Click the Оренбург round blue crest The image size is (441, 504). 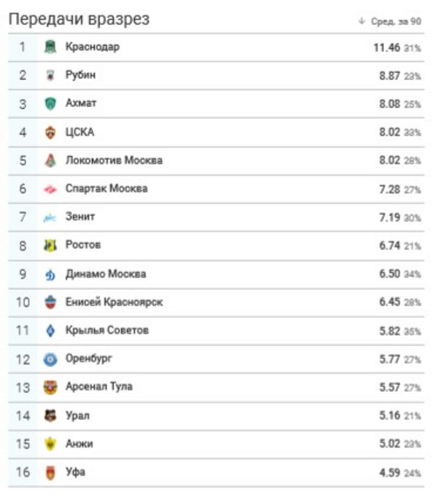click(50, 359)
